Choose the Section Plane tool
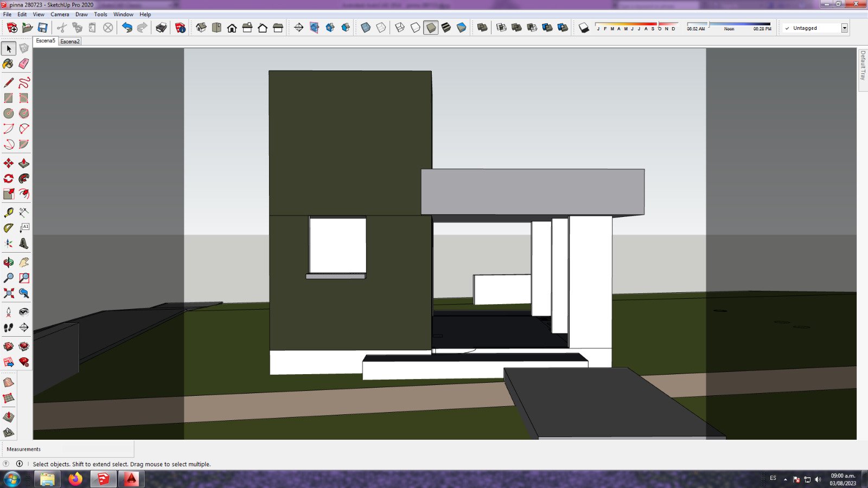 pyautogui.click(x=24, y=328)
